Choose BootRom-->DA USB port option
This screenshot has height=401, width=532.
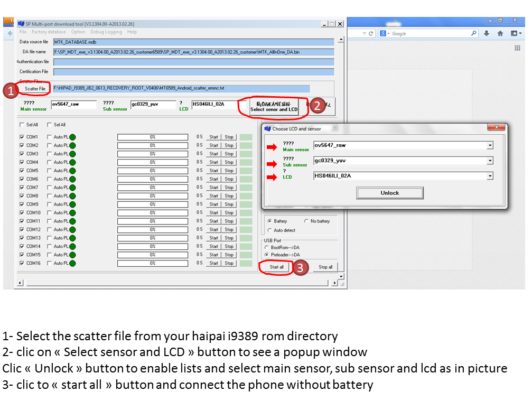267,247
